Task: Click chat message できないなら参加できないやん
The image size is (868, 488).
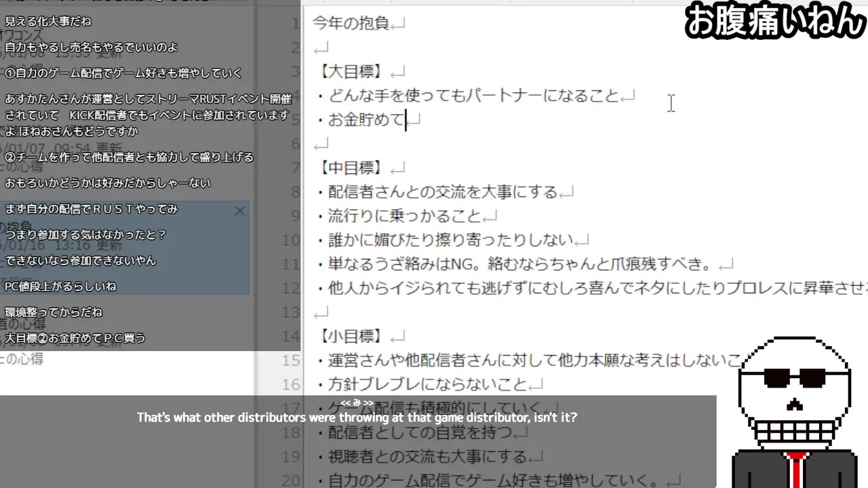Action: tap(81, 260)
